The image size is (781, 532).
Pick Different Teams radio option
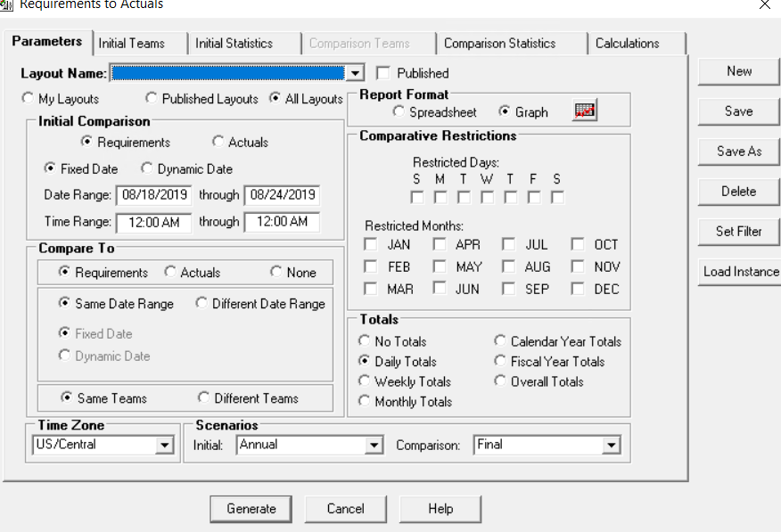pos(204,398)
